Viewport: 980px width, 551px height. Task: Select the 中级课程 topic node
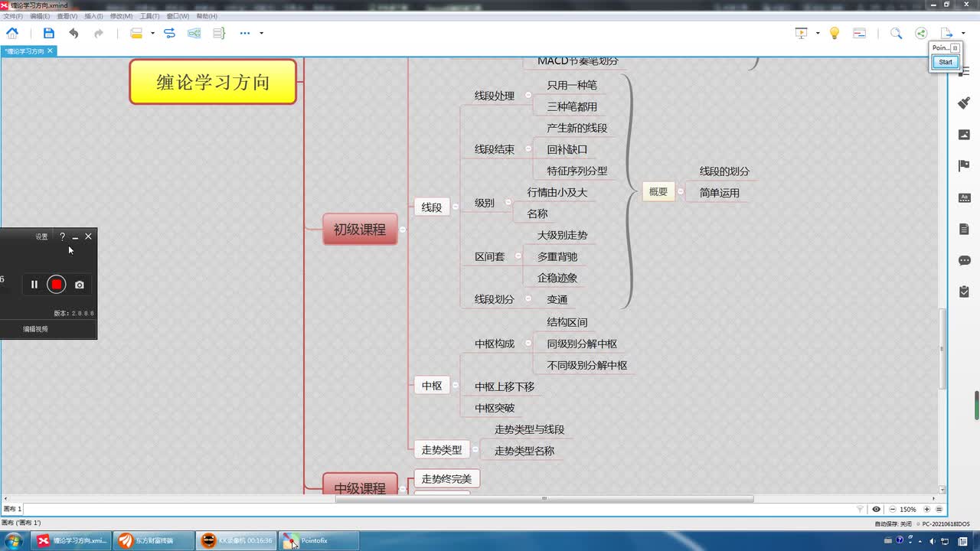pos(360,485)
